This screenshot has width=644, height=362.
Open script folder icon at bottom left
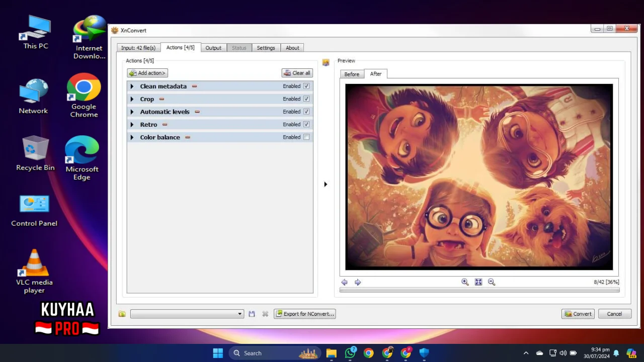point(122,314)
